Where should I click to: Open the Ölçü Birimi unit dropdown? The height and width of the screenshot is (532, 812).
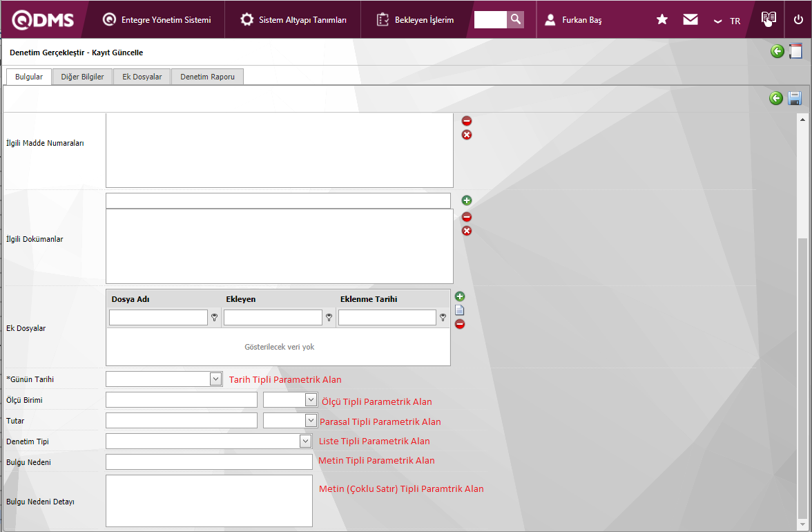(x=311, y=399)
